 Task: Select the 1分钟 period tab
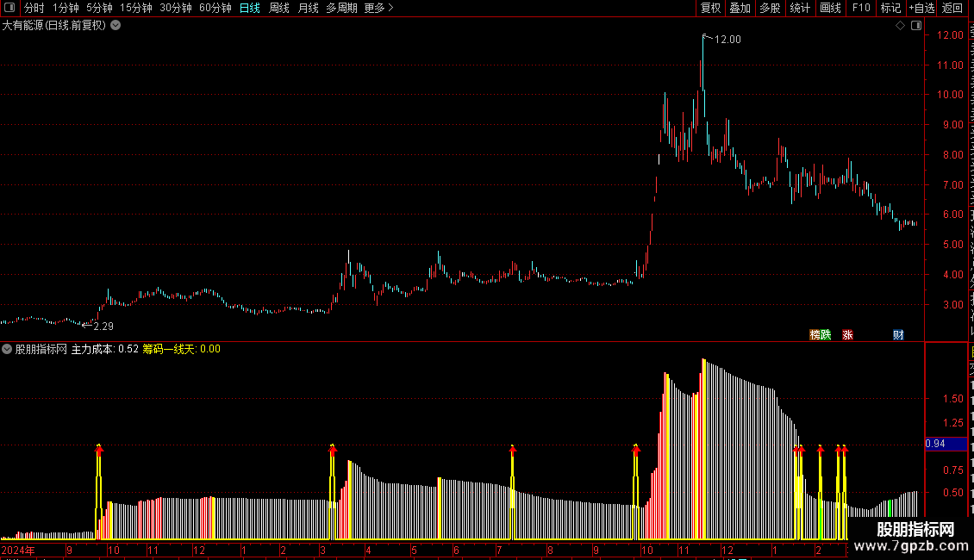coord(66,8)
